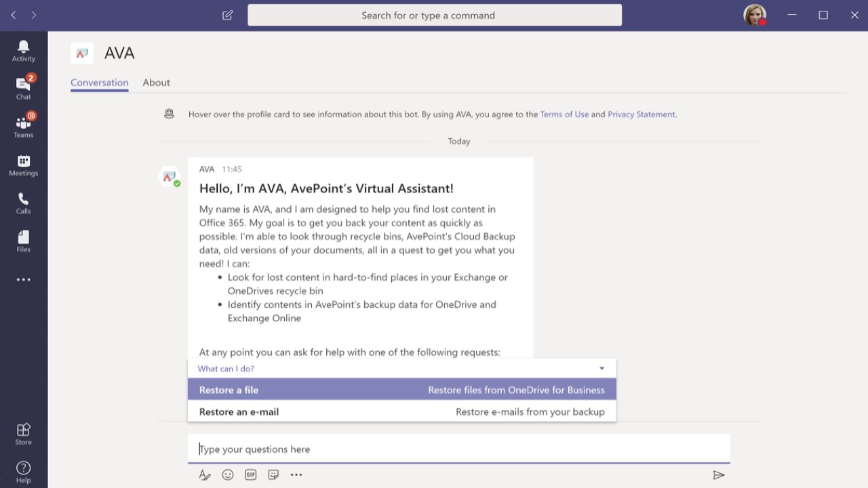868x488 pixels.
Task: Select 'Restore an e-mail' suggestion
Action: 402,411
